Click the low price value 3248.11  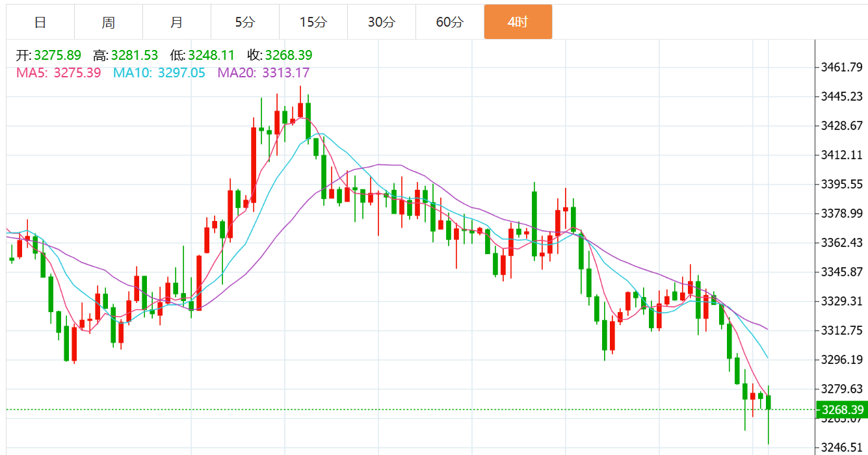pyautogui.click(x=211, y=55)
